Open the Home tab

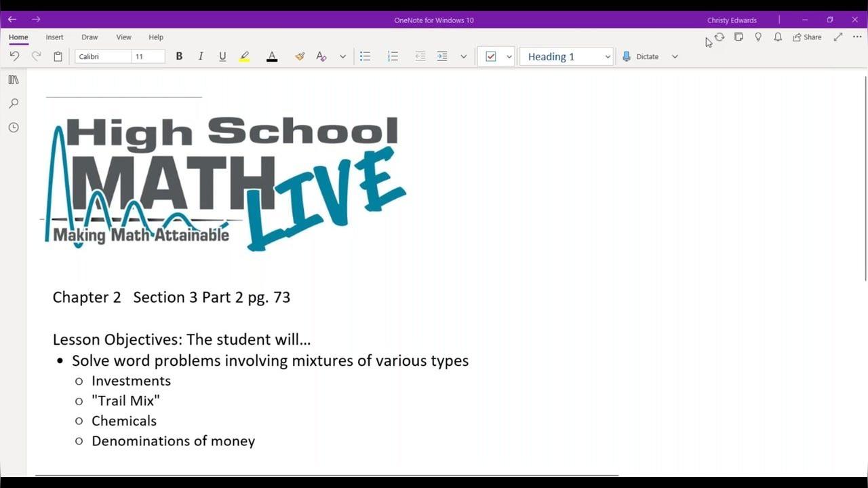(x=18, y=37)
